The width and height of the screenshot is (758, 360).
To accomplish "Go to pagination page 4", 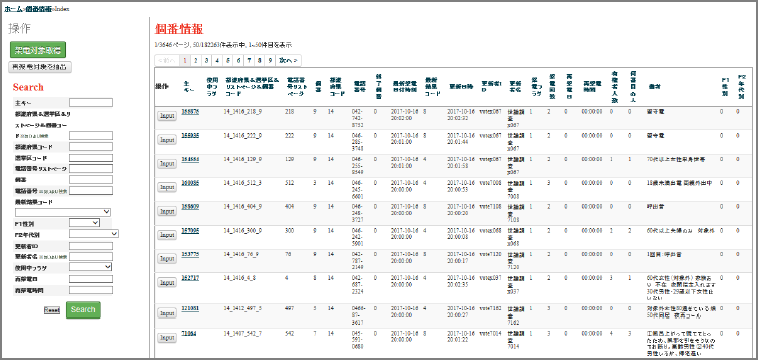I will coord(217,61).
